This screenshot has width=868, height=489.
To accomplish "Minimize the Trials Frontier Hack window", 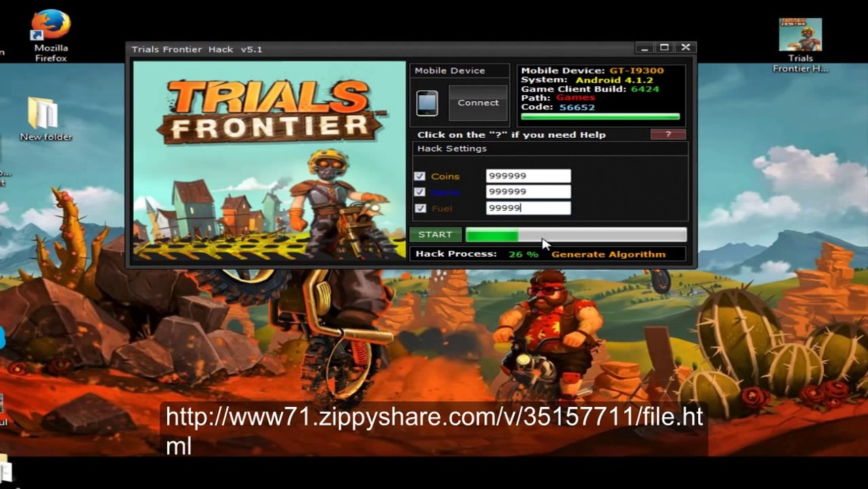I will pyautogui.click(x=644, y=48).
